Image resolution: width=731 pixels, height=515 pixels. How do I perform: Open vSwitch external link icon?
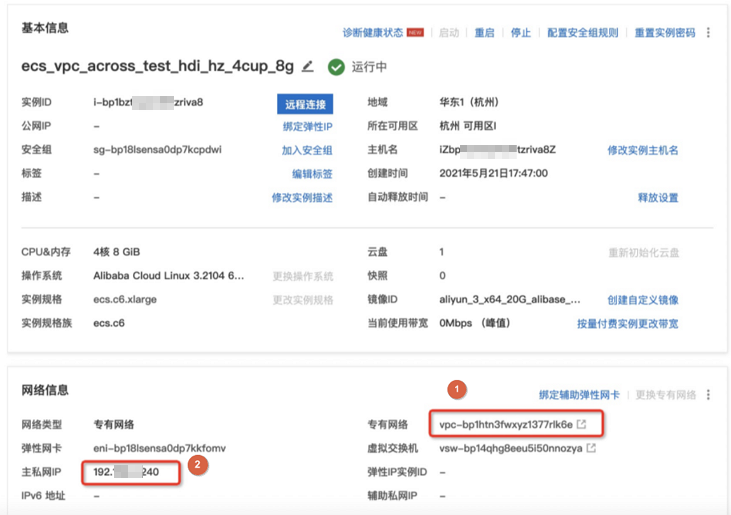pyautogui.click(x=591, y=448)
